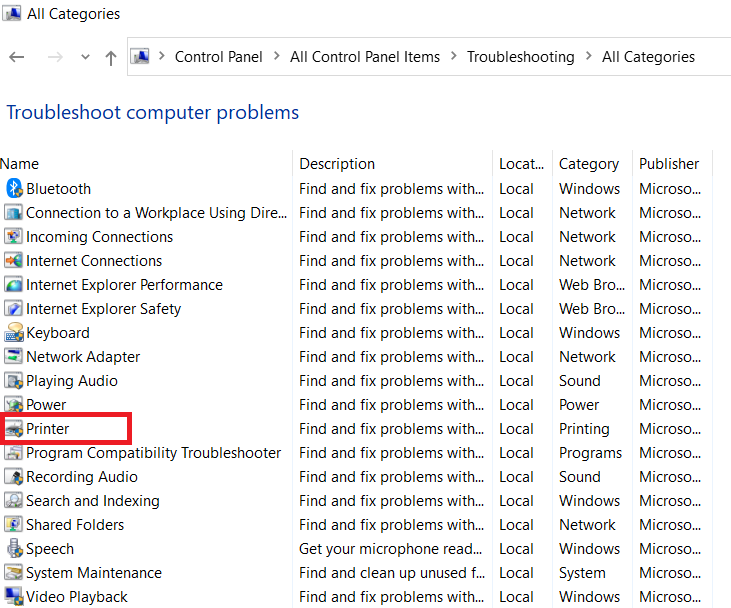Click the Internet Connections icon

14,261
